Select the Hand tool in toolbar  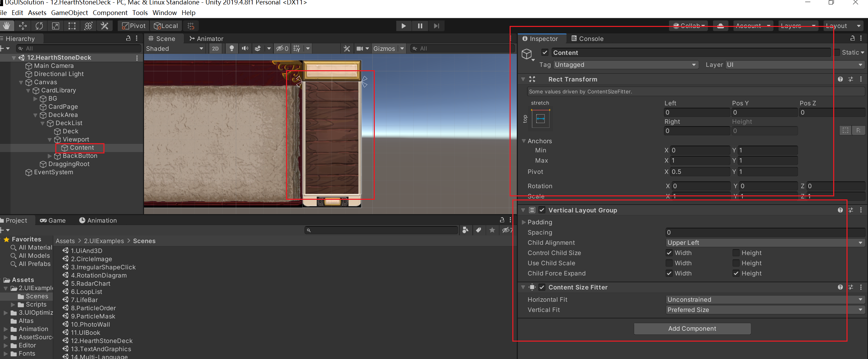pos(7,26)
